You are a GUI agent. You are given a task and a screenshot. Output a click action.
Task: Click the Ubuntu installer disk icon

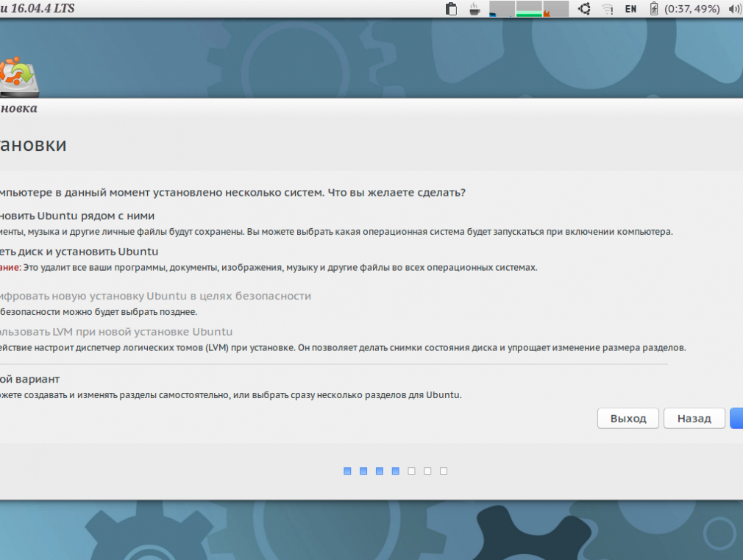point(19,77)
